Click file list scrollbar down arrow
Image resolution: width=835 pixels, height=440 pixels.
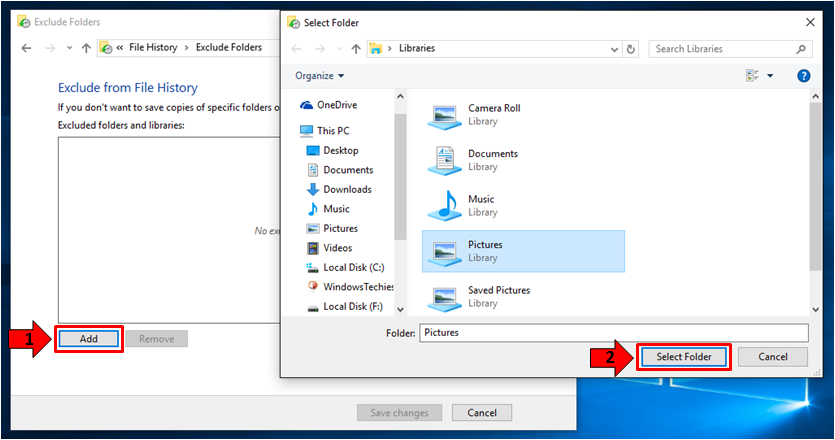[x=815, y=309]
